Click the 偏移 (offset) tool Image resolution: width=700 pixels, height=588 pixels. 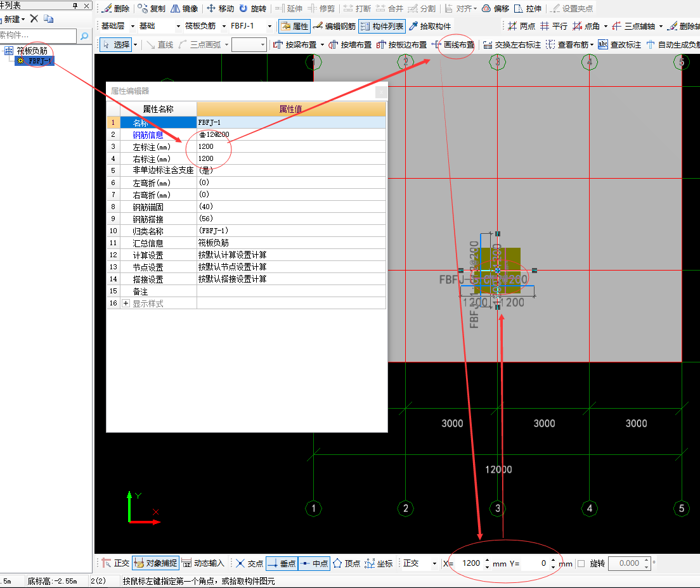(495, 9)
